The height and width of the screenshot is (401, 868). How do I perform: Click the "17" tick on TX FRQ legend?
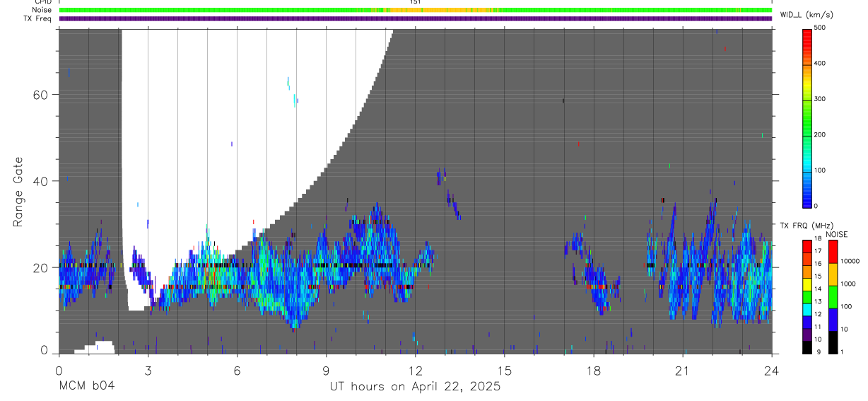(818, 251)
